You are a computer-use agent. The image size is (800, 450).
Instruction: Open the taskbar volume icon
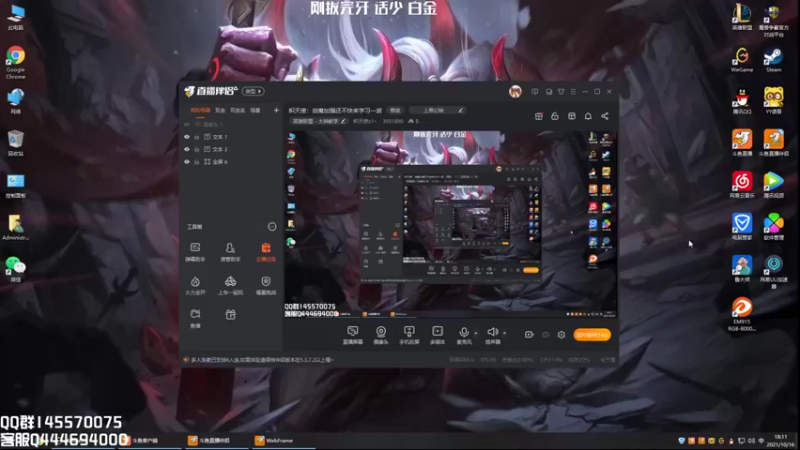tap(751, 440)
